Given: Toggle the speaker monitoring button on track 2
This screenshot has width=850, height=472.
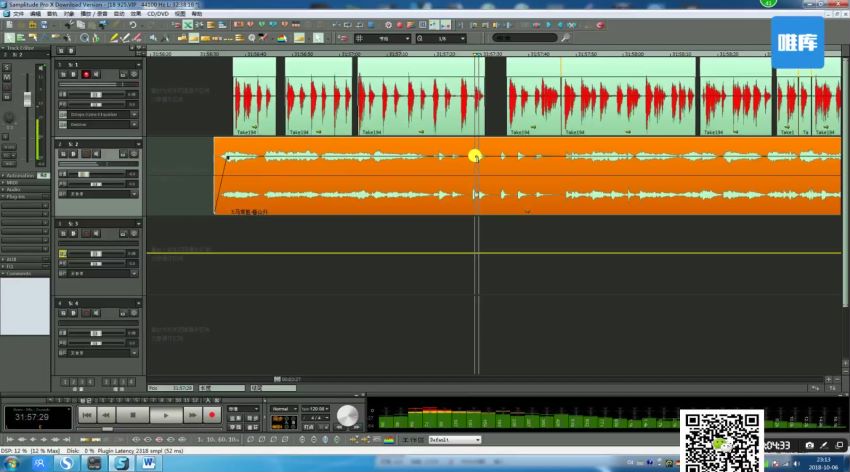Looking at the screenshot, I should (96, 154).
